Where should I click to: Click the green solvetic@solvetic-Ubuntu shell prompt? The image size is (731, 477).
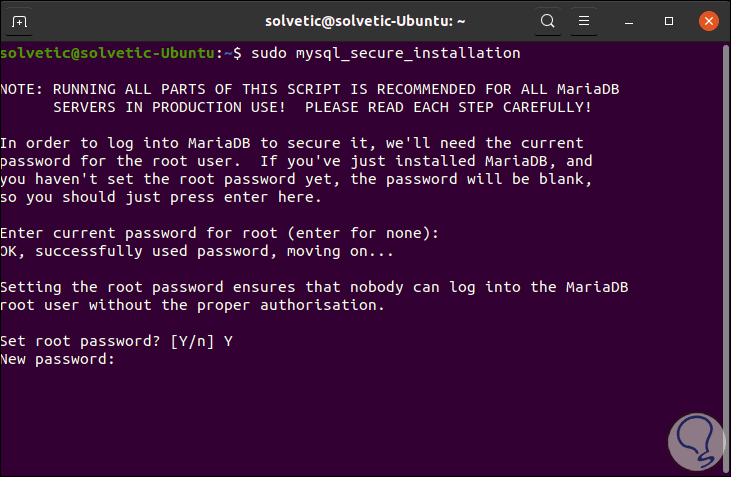(x=114, y=52)
